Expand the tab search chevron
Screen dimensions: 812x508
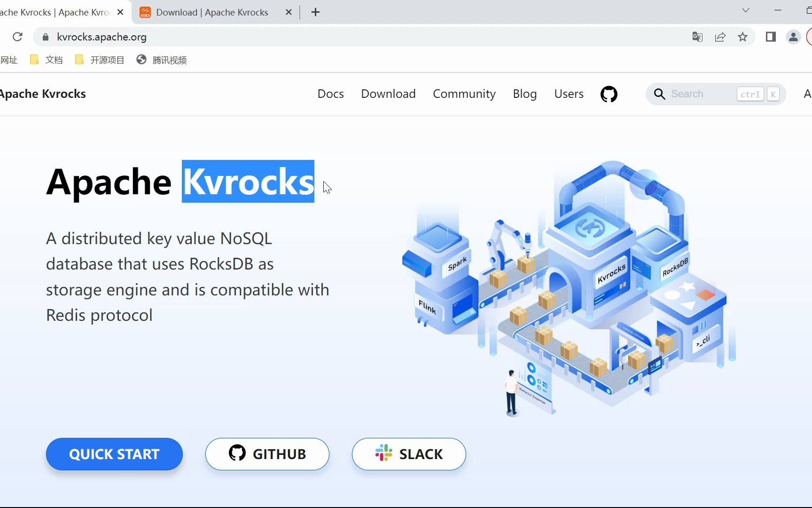(746, 10)
